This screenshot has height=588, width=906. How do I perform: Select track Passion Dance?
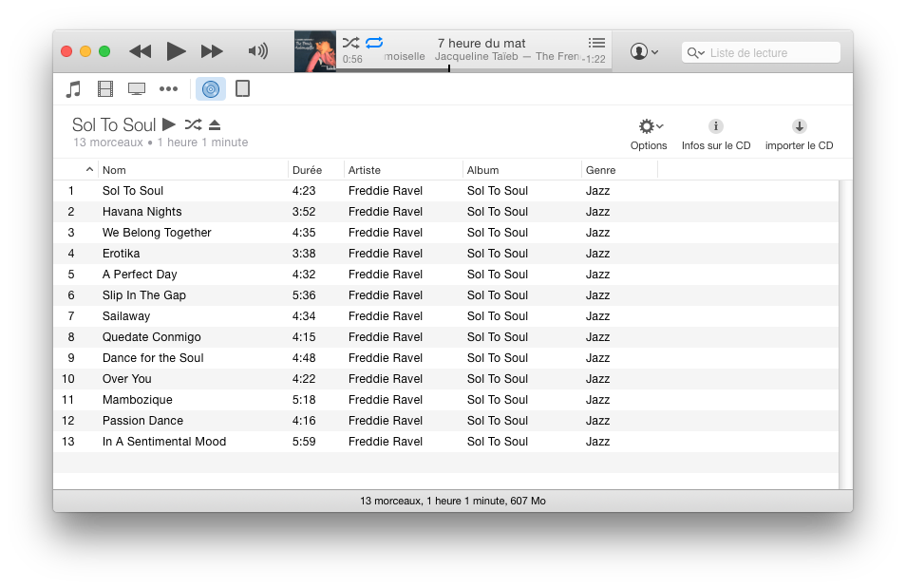445,420
